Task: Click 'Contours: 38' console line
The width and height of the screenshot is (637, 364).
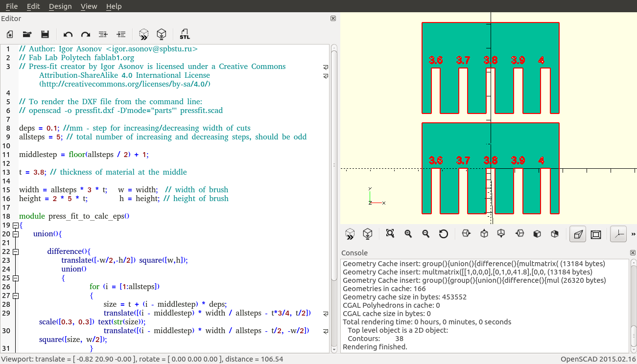Action: coord(376,339)
